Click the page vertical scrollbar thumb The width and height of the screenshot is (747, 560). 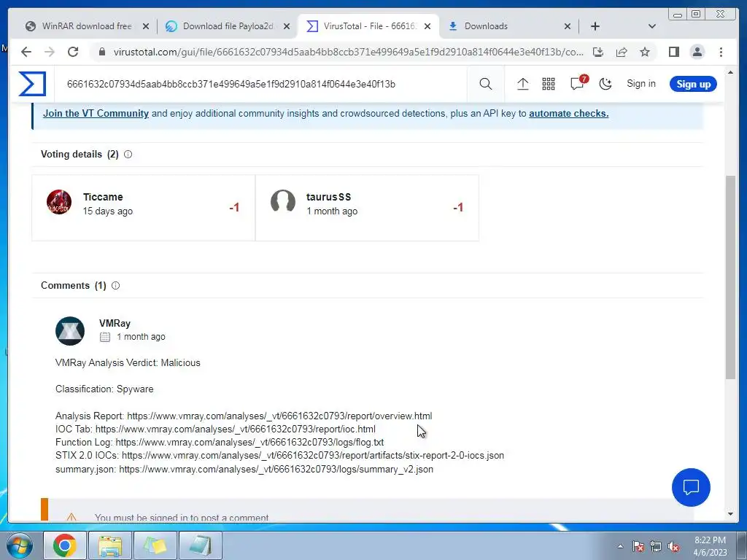pos(730,277)
